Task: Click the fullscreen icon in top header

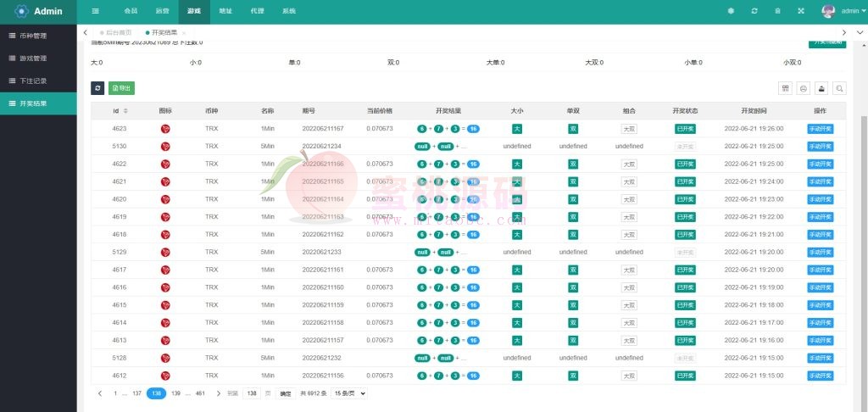Action: (x=801, y=11)
